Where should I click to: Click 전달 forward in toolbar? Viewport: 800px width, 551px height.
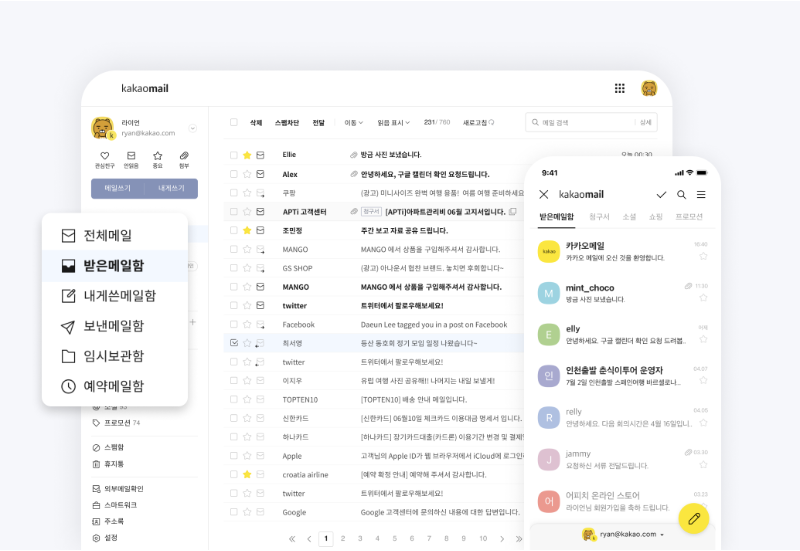(x=318, y=122)
